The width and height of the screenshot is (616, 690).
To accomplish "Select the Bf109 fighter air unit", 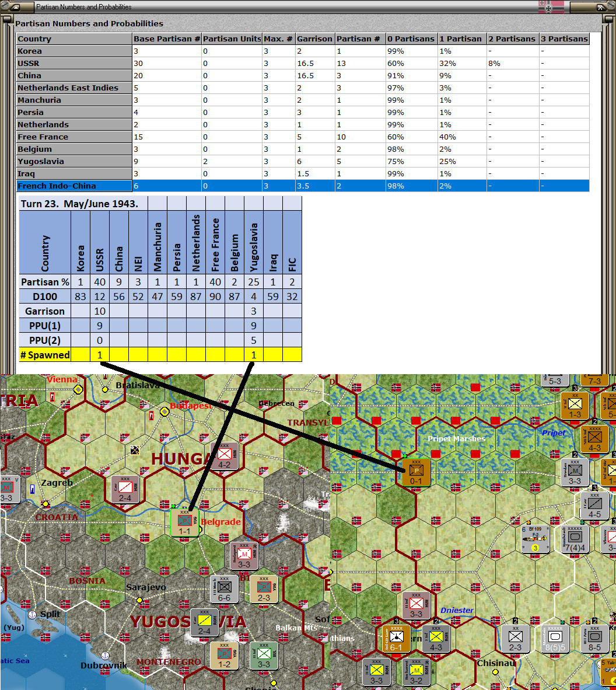I will pyautogui.click(x=535, y=539).
